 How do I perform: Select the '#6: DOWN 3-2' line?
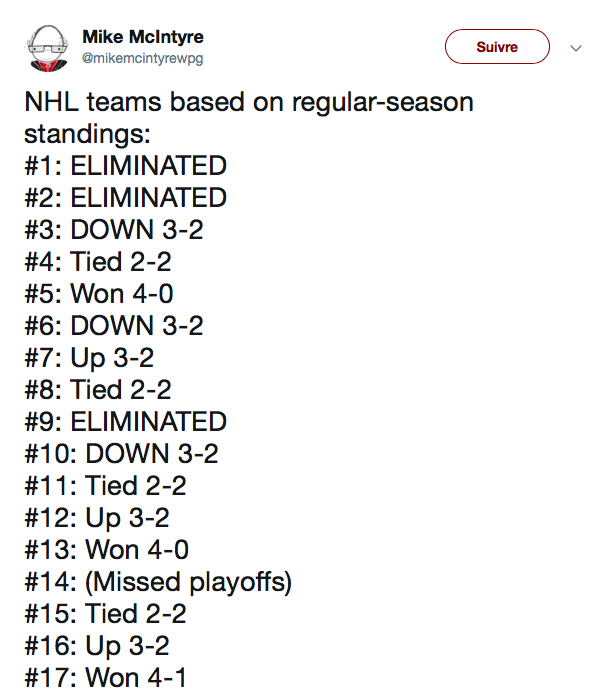[114, 326]
